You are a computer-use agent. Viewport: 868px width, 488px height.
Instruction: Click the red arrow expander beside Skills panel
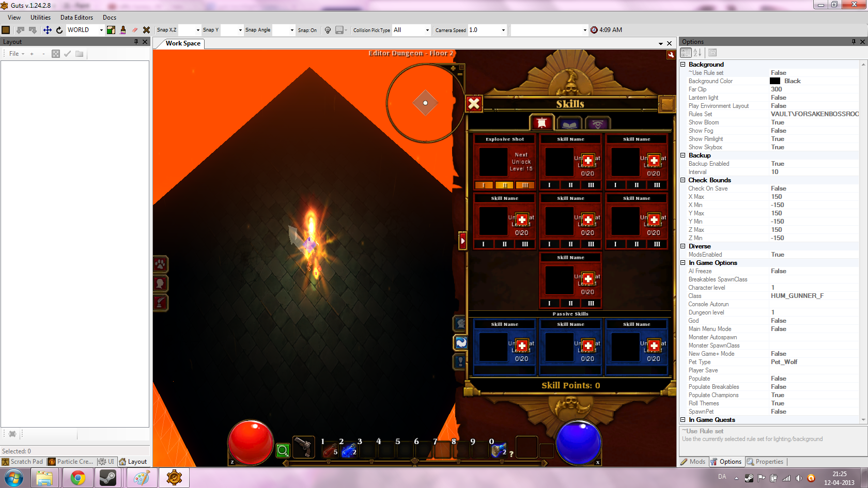click(x=463, y=240)
